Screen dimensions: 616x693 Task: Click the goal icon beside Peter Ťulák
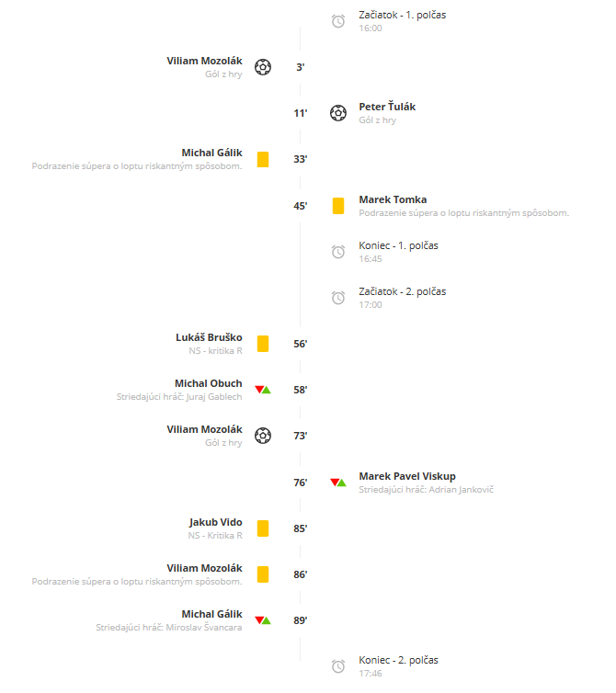point(338,113)
